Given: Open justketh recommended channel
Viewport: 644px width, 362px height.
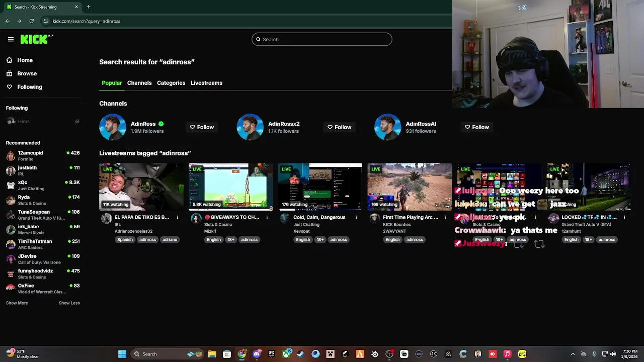Looking at the screenshot, I should point(43,170).
